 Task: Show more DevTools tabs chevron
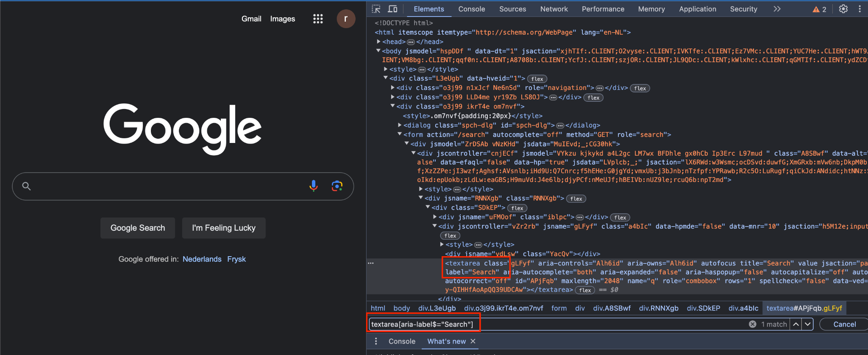[x=777, y=9]
